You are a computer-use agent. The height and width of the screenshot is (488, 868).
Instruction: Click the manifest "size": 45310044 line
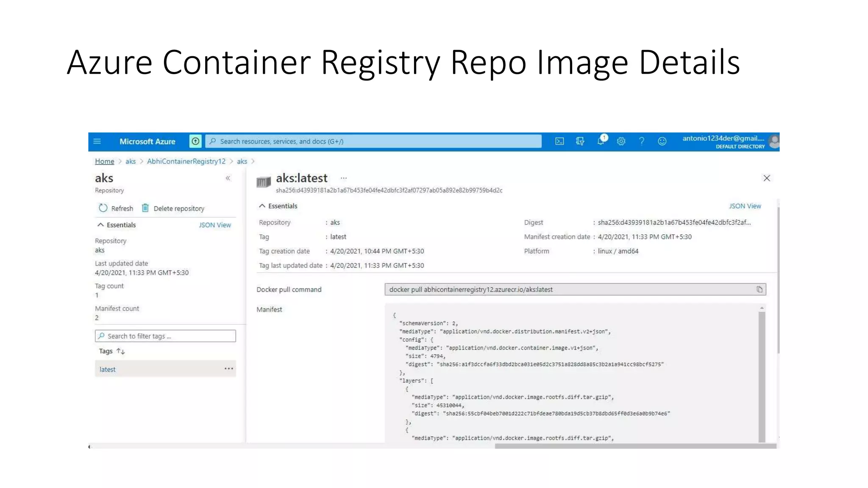[x=438, y=405]
